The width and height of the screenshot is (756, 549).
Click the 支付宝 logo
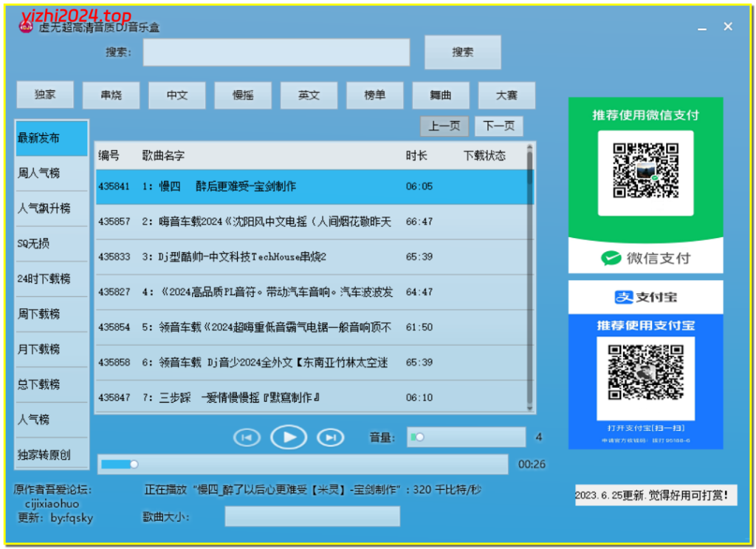[x=645, y=297]
